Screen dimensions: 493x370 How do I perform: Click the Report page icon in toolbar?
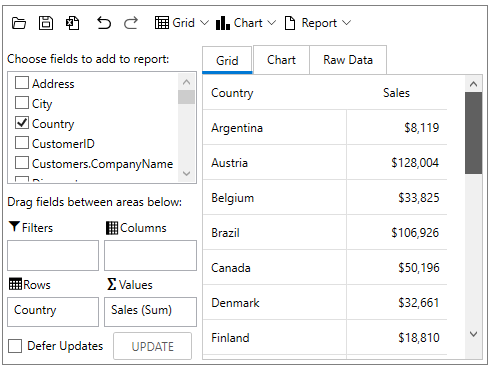[290, 23]
